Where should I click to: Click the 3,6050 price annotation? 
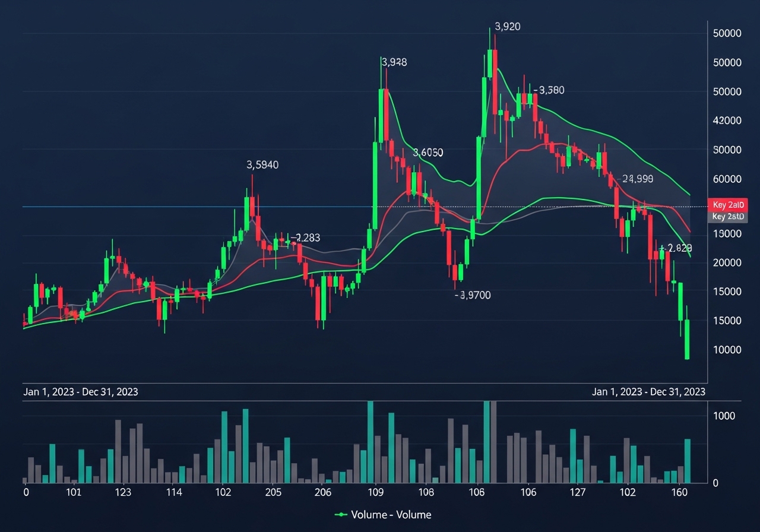[x=427, y=153]
